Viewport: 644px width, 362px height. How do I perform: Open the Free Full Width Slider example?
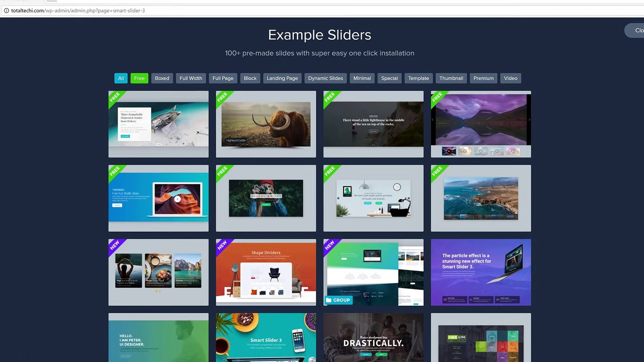pos(158,198)
